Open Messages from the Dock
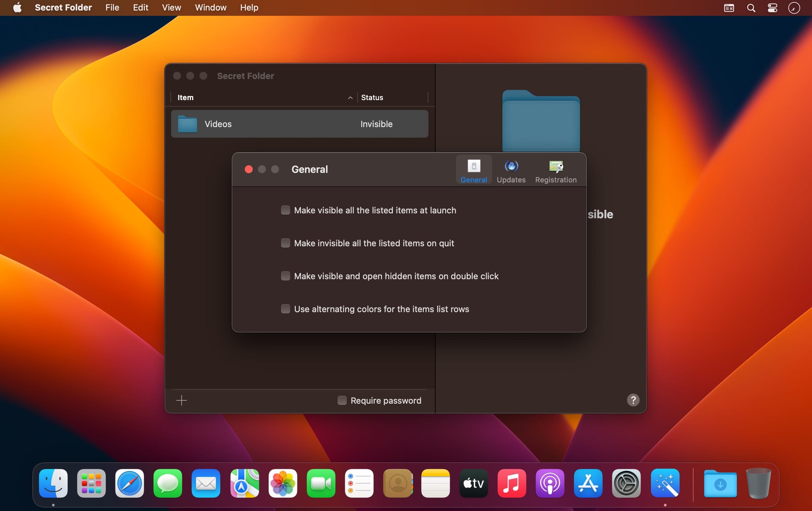Image resolution: width=812 pixels, height=511 pixels. pyautogui.click(x=167, y=483)
